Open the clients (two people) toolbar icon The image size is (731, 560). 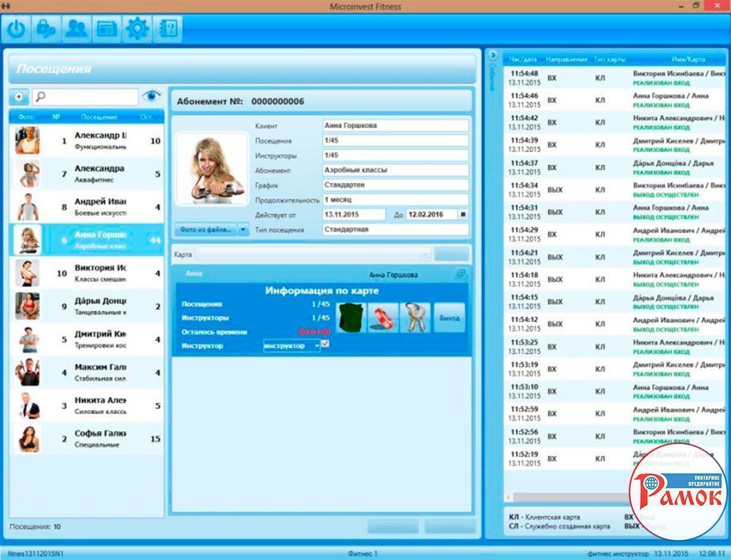pos(76,29)
